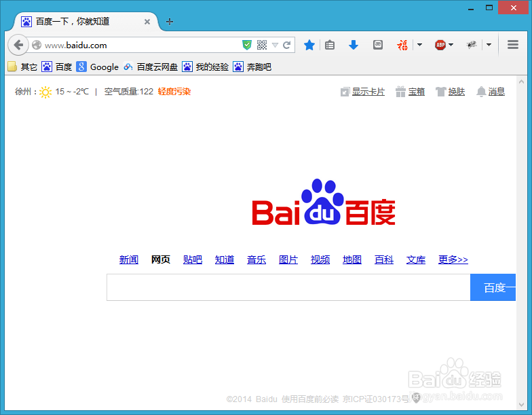This screenshot has height=415, width=532.
Task: Click the 显示卡片 card icon
Action: [345, 92]
